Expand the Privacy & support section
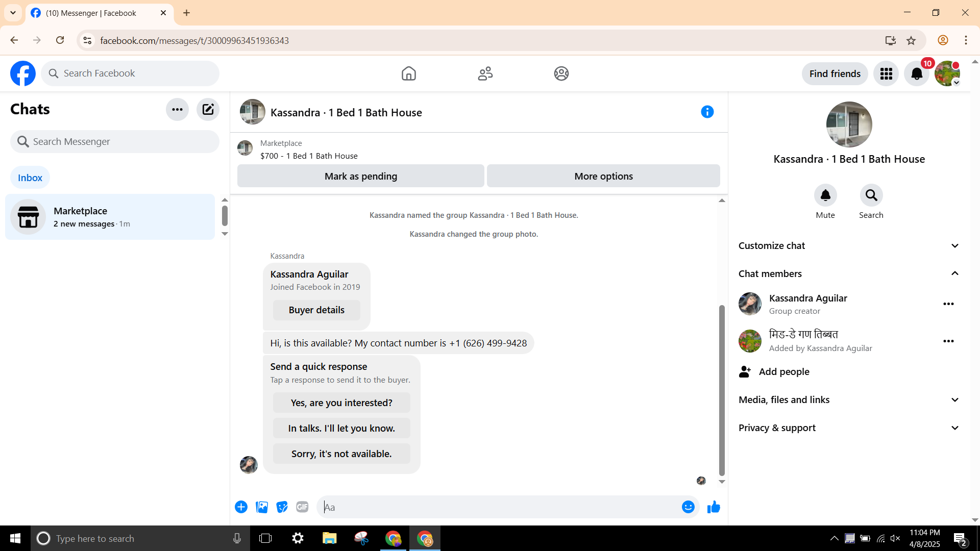 click(849, 428)
